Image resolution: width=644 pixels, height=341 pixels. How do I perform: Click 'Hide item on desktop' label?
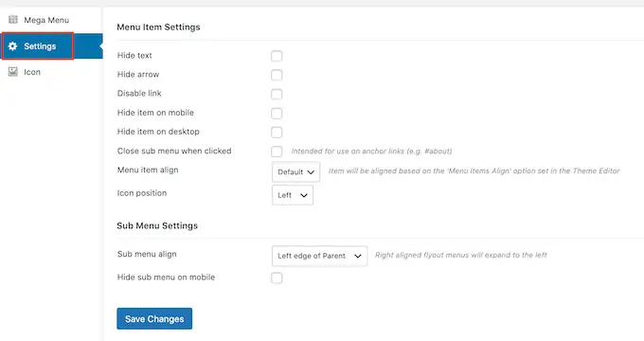[158, 132]
